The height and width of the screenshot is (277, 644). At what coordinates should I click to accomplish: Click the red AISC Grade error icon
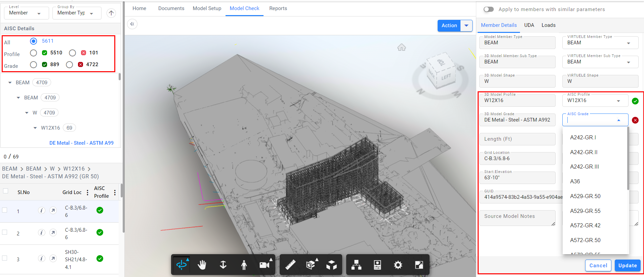pos(635,120)
